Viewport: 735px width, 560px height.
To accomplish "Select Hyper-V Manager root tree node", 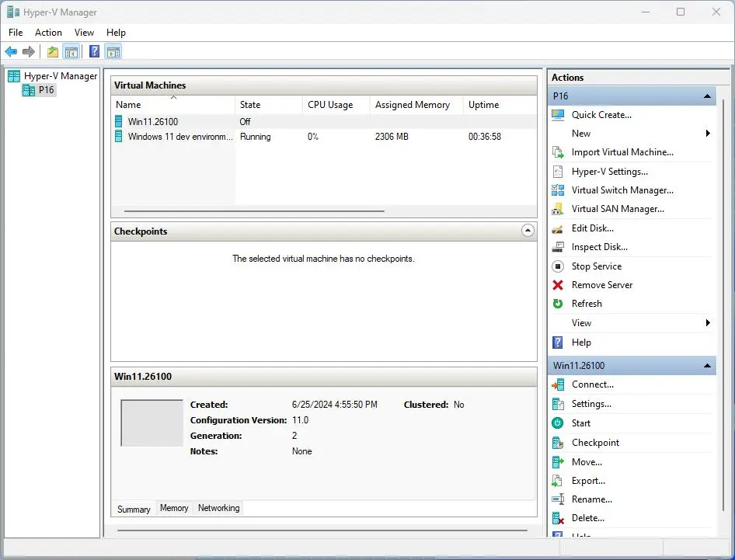I will click(x=61, y=76).
